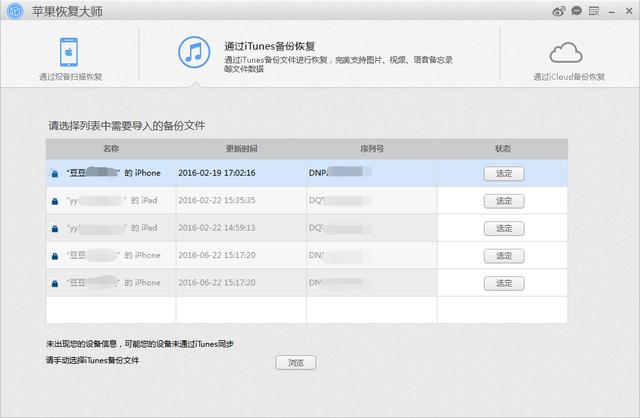Click 选定 for the last iPhone backup row
The width and height of the screenshot is (640, 418).
(x=504, y=283)
